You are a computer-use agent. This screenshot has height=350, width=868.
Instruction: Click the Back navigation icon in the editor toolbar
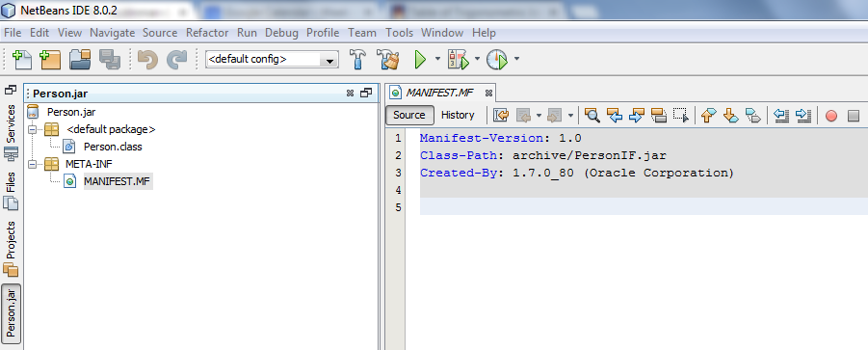tap(523, 115)
